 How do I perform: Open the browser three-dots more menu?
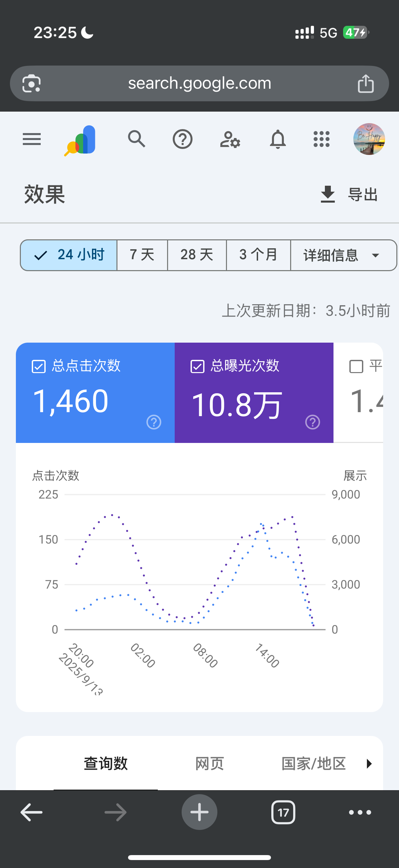pyautogui.click(x=360, y=812)
